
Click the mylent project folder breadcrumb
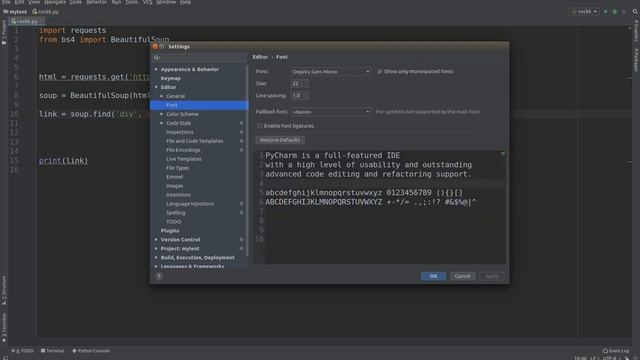click(15, 12)
